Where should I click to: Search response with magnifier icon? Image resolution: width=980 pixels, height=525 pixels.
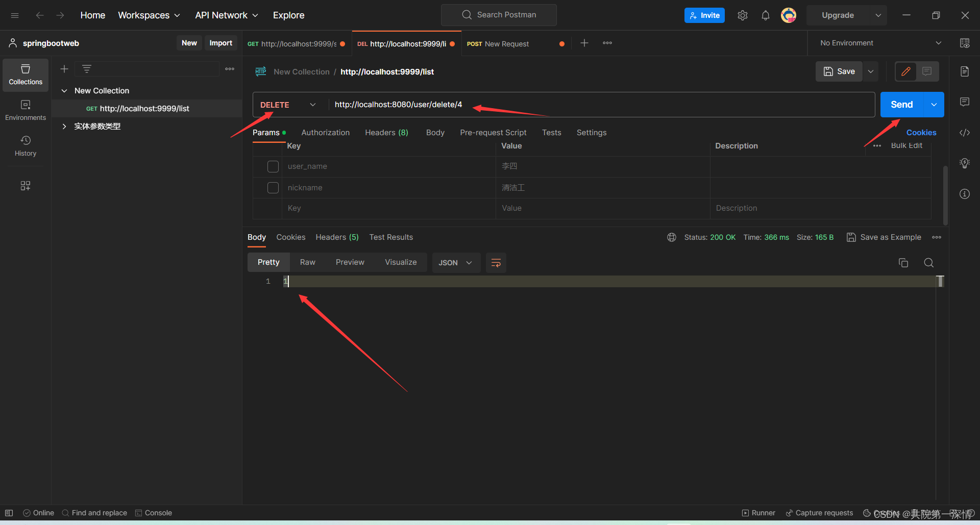[x=929, y=263]
